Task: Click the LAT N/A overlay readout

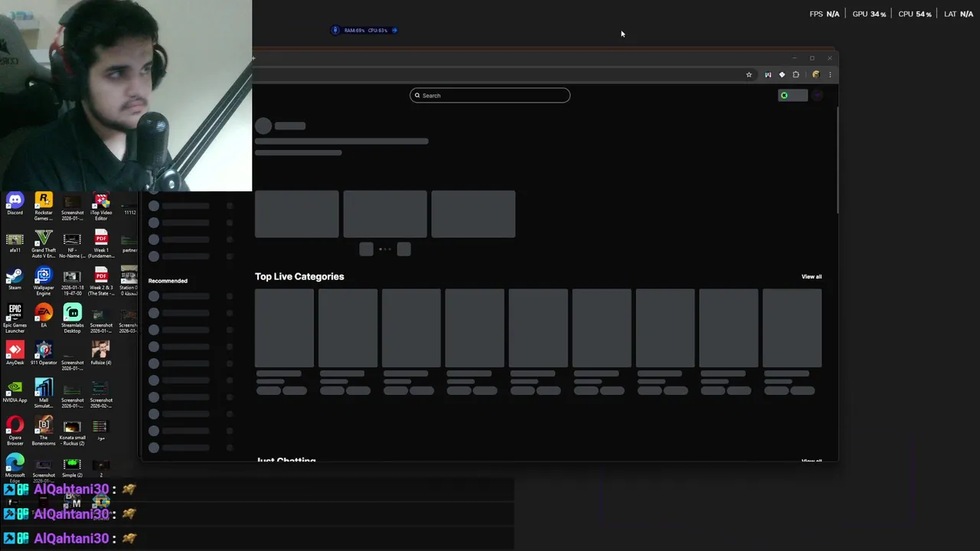Action: (959, 15)
